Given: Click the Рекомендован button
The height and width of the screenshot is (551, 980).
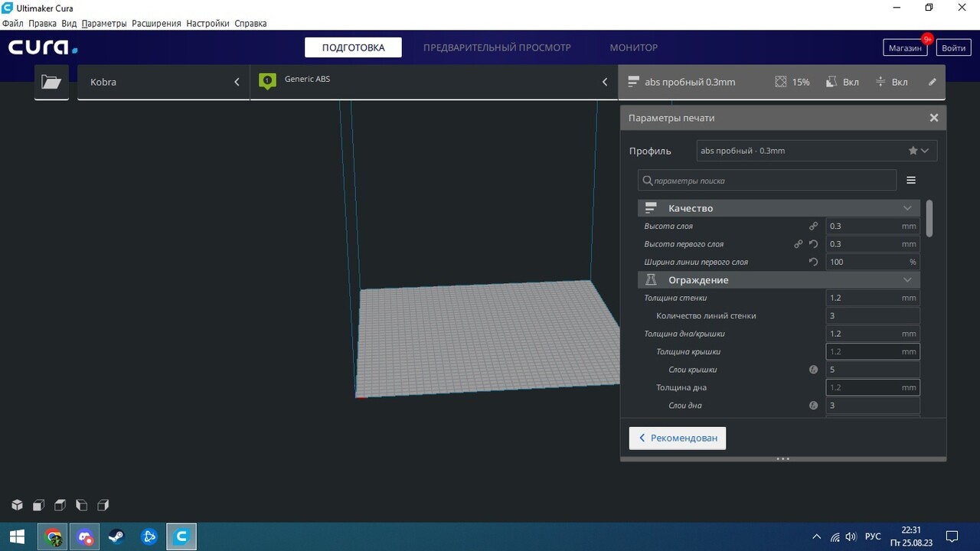Looking at the screenshot, I should click(678, 438).
